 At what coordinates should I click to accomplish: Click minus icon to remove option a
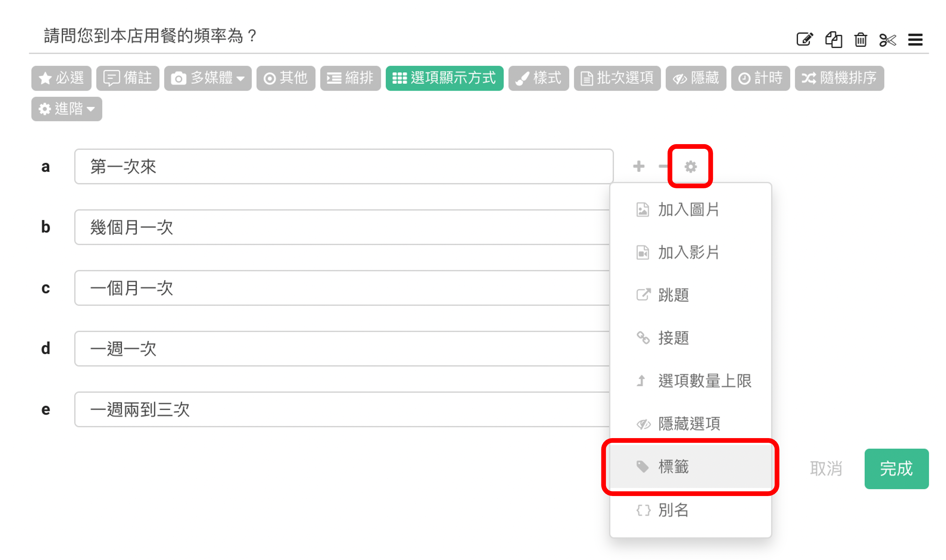point(663,166)
